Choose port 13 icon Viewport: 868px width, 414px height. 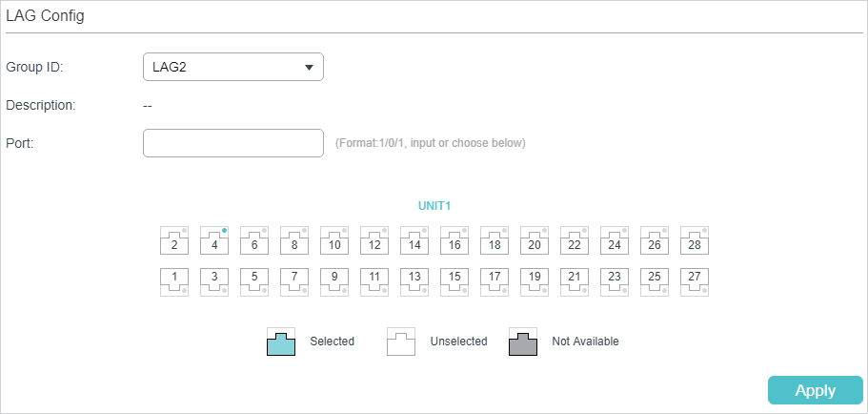[414, 282]
